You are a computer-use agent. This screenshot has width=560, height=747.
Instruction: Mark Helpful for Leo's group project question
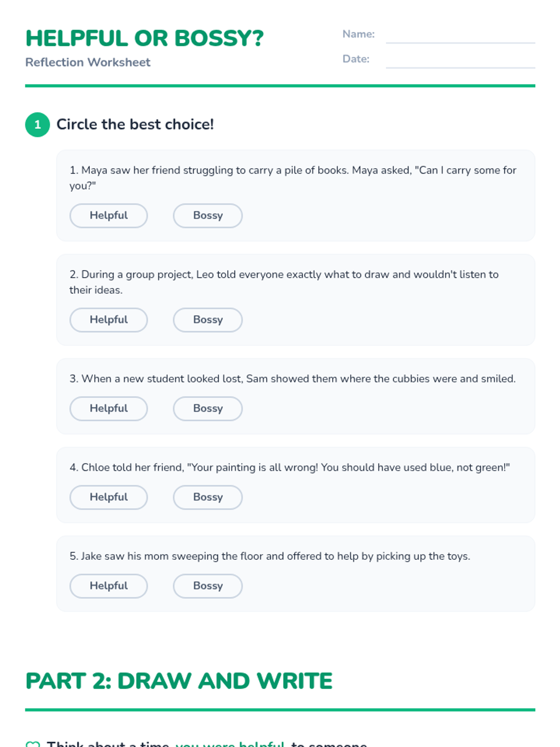pyautogui.click(x=109, y=320)
